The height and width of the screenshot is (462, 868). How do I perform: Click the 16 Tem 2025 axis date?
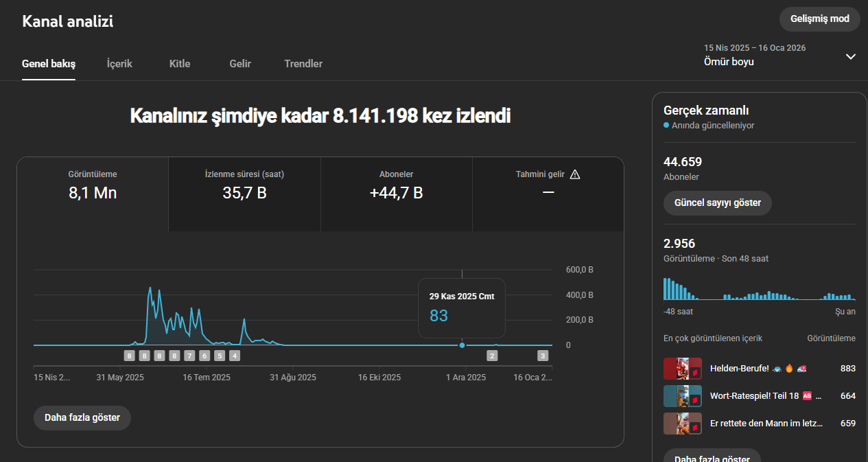[x=207, y=378]
